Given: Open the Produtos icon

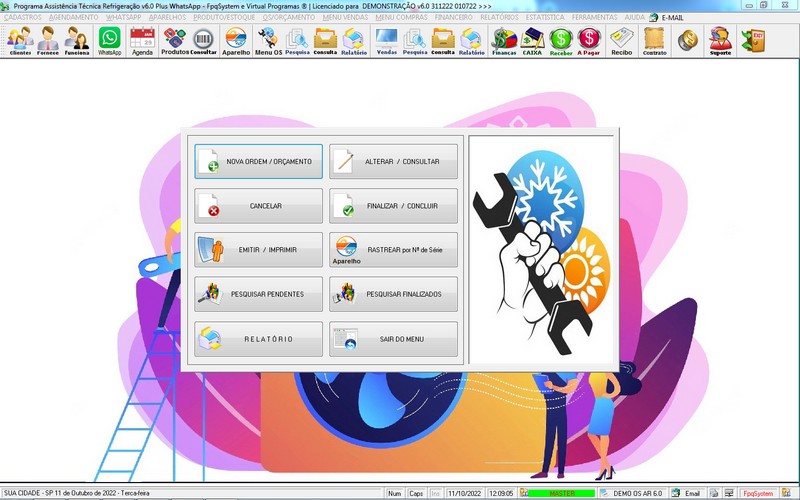Looking at the screenshot, I should click(x=174, y=41).
